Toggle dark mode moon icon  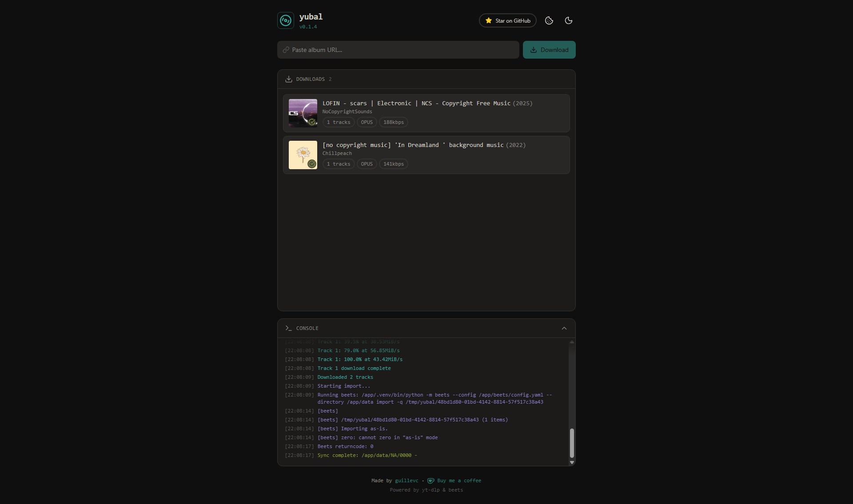(569, 20)
